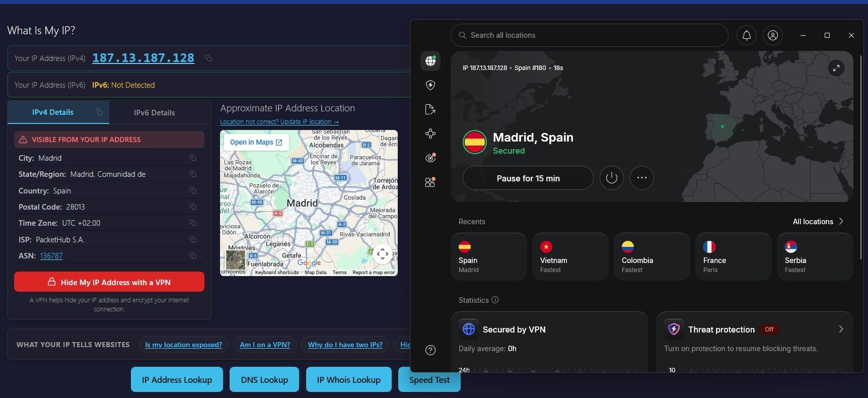Disconnect VPN with the power button
This screenshot has width=868, height=398.
tap(612, 178)
